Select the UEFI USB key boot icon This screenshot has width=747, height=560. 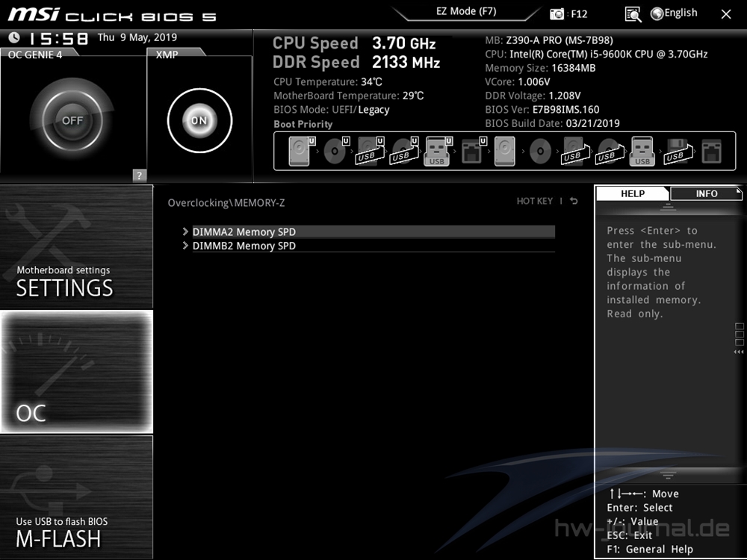(x=438, y=151)
